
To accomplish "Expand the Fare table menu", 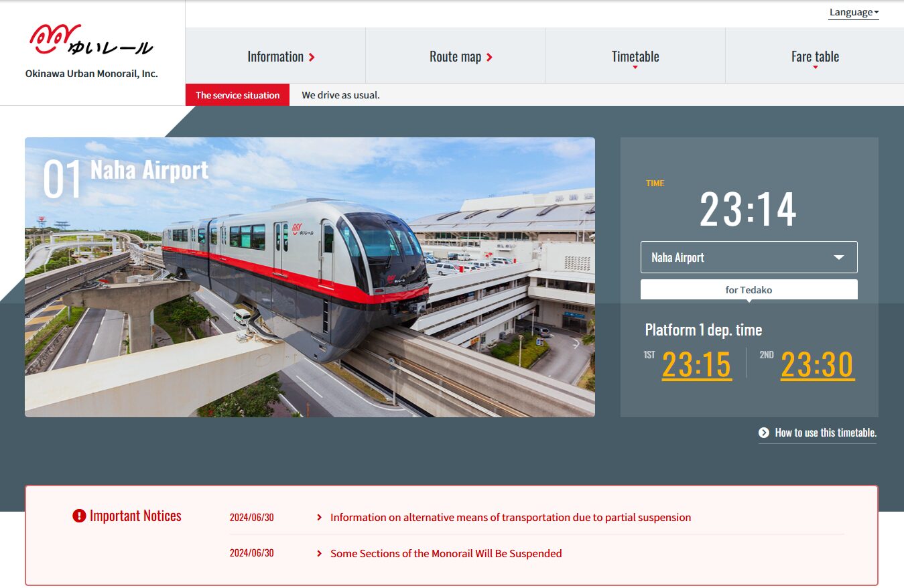I will 814,56.
